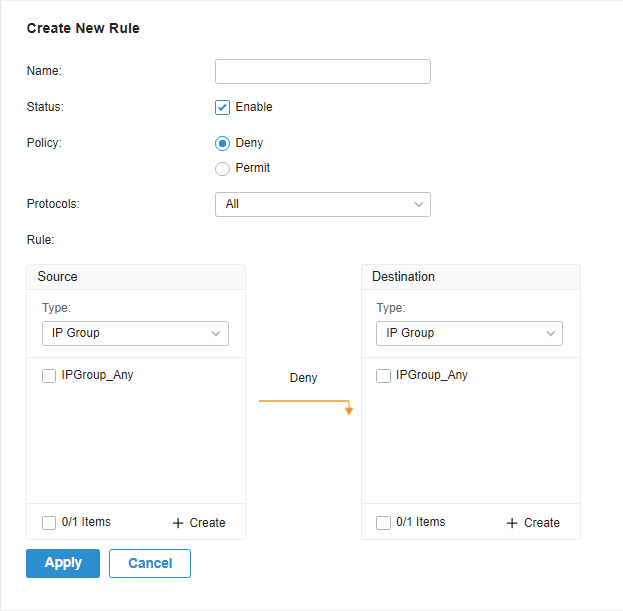Click the Source Type chevron icon
Screen dimensions: 623x611
216,333
